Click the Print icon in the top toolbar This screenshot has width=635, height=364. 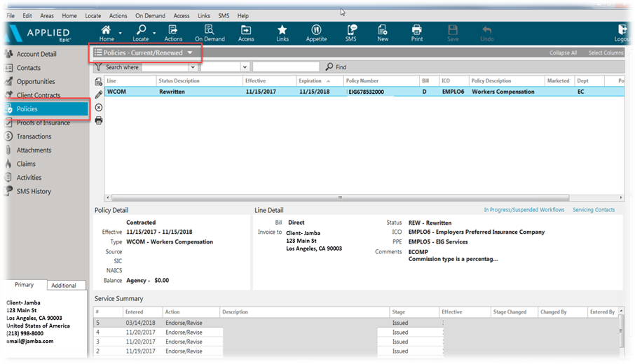(417, 32)
